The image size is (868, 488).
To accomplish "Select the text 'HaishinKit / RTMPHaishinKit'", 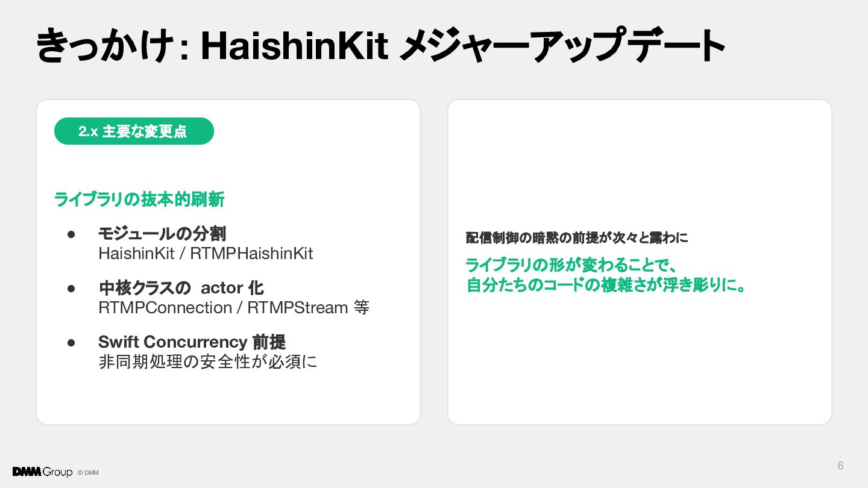I will [206, 254].
